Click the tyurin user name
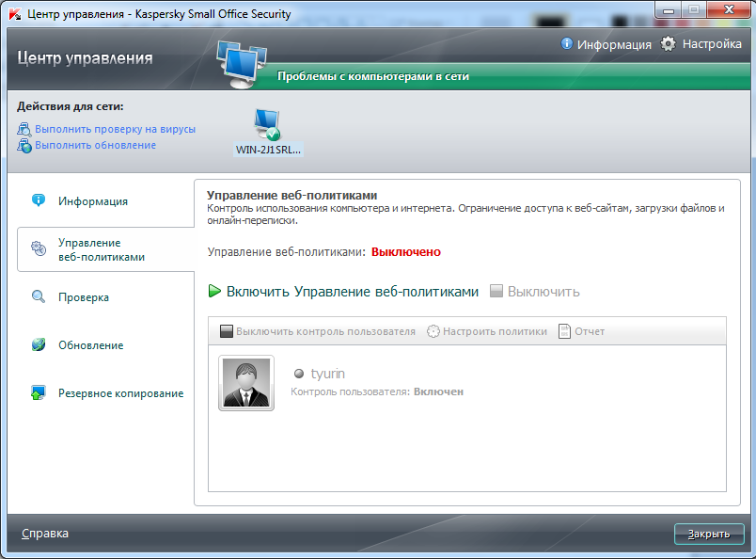This screenshot has height=559, width=756. click(328, 374)
